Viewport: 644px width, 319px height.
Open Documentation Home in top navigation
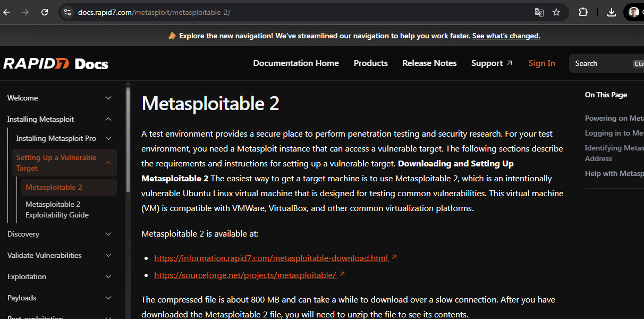pyautogui.click(x=295, y=63)
